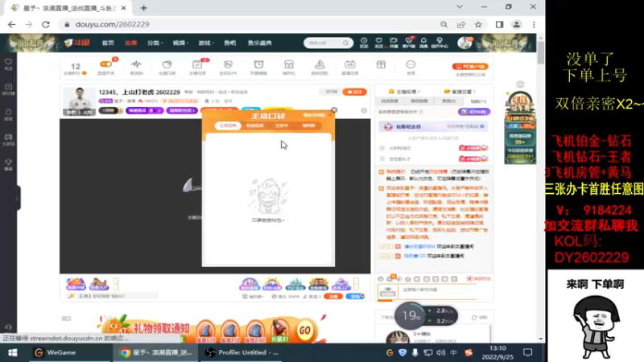Open the 开播 start streaming icon in header
644x362 pixels.
click(394, 43)
